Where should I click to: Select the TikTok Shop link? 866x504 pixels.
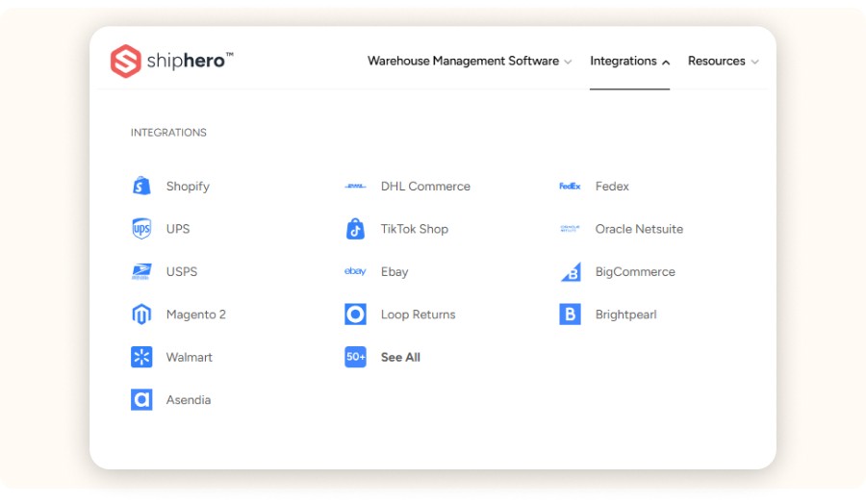[414, 229]
